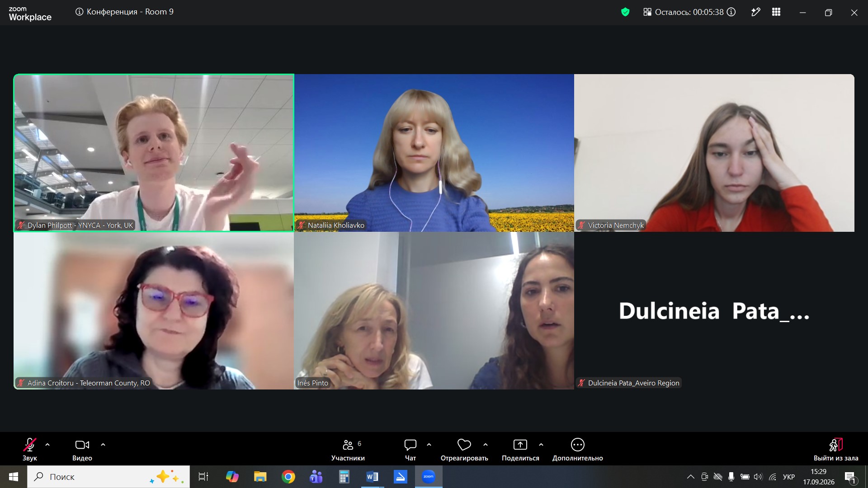The image size is (868, 488).
Task: Open annotation pen tool in title bar
Action: click(755, 12)
